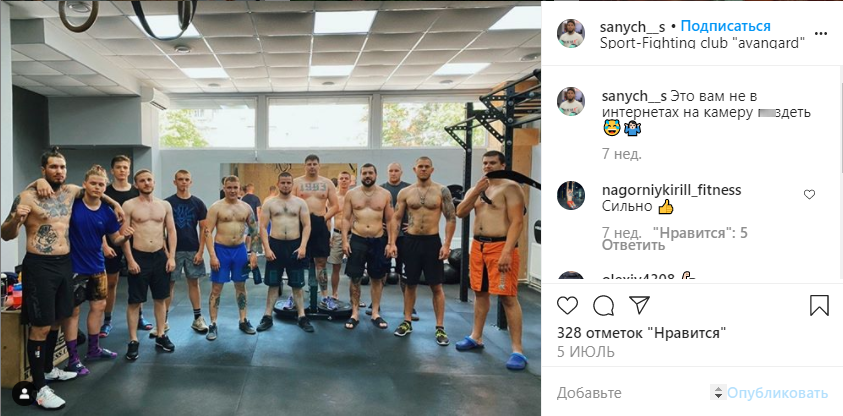Viewport: 843px width, 416px height.
Task: Open sanych__s avatar beside the caption
Action: point(570,101)
